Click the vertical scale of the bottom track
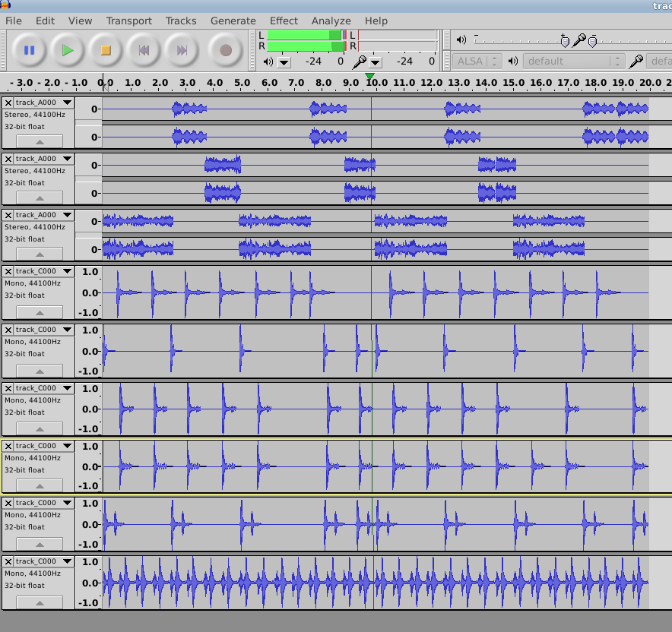 click(x=89, y=583)
